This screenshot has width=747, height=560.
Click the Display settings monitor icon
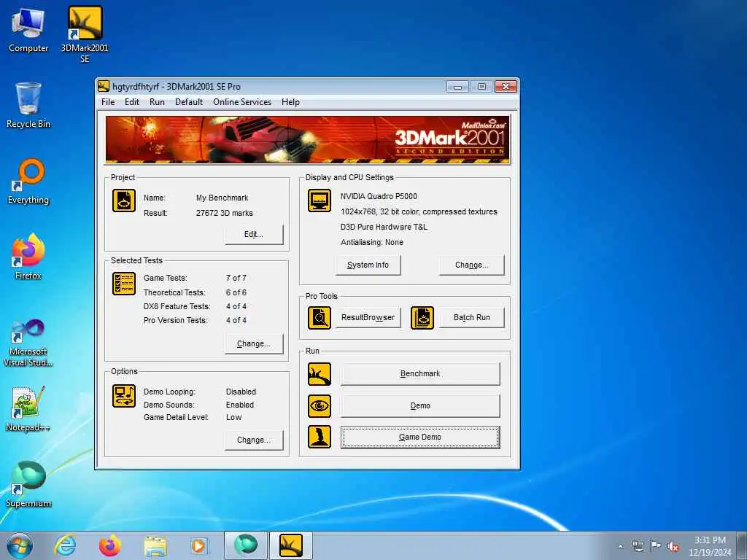[x=320, y=201]
